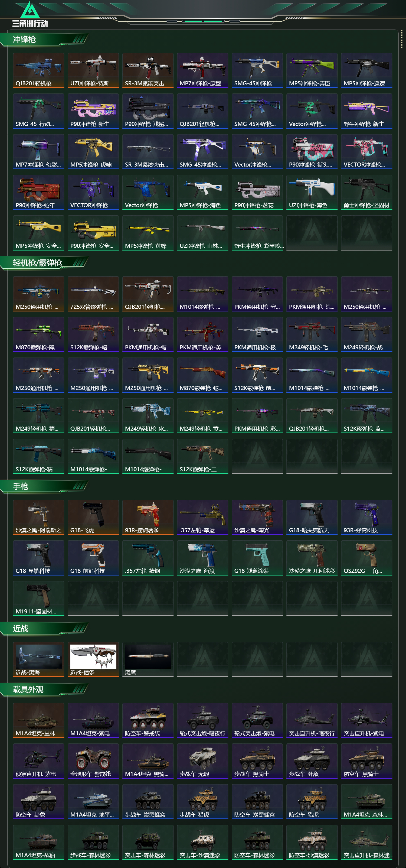Select the 防空车-警戒线 vehicle skin
Viewport: 406px width, 868px height.
pos(148,720)
